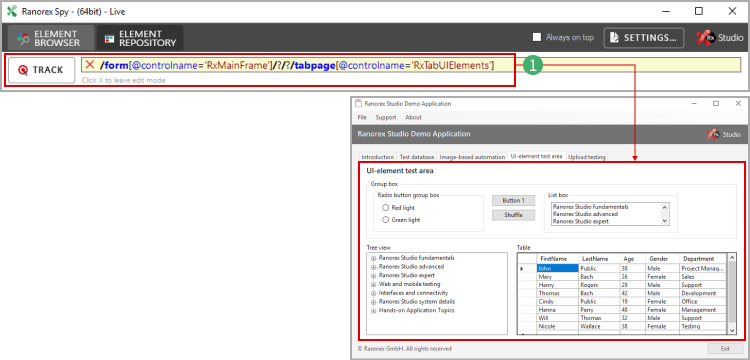Click the Ranorex Spy title bar app icon
Viewport: 750px width, 360px height.
[x=12, y=11]
